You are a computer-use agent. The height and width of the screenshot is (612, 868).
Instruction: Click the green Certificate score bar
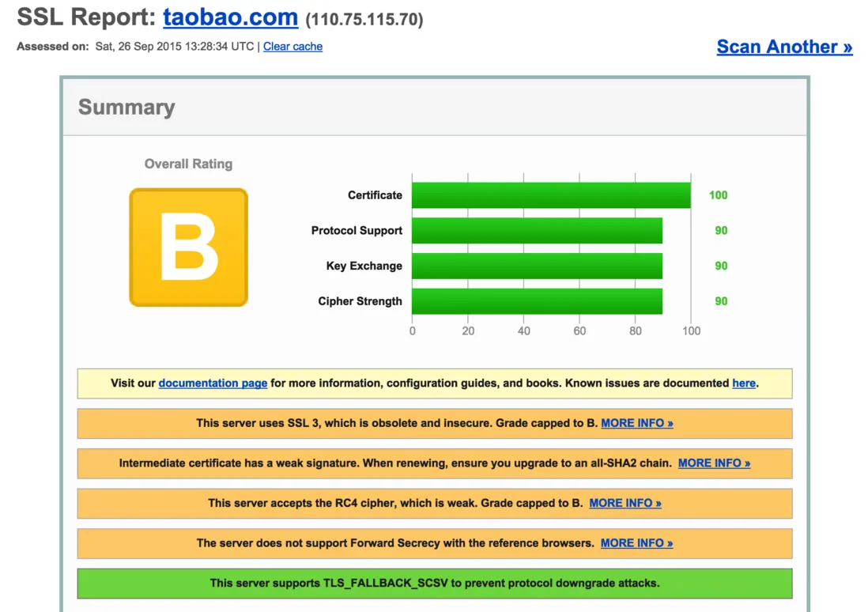(551, 195)
